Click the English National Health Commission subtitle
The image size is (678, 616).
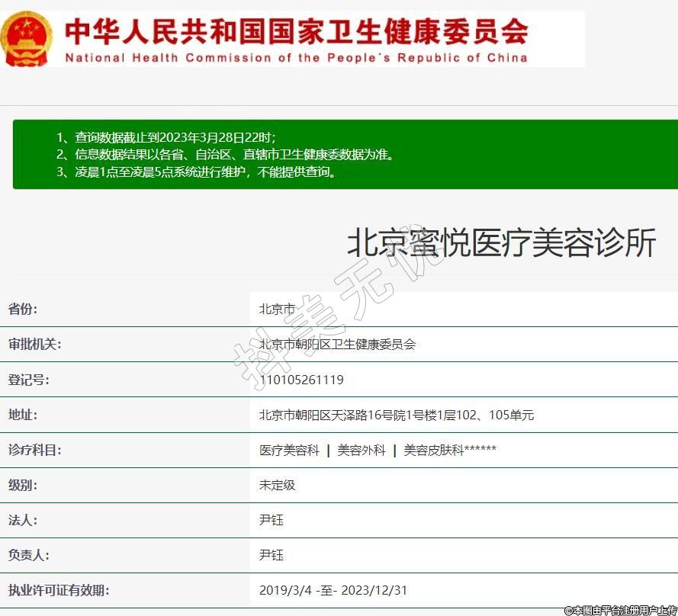click(296, 58)
